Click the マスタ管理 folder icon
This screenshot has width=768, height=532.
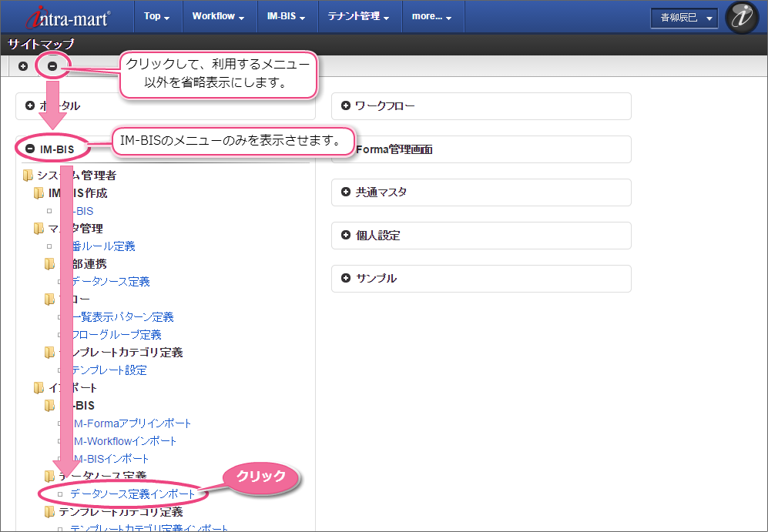[39, 228]
